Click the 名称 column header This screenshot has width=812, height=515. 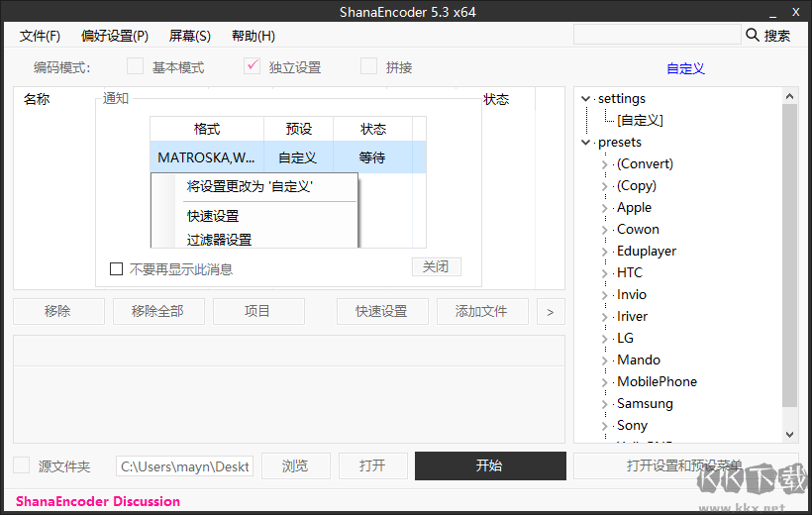click(37, 99)
